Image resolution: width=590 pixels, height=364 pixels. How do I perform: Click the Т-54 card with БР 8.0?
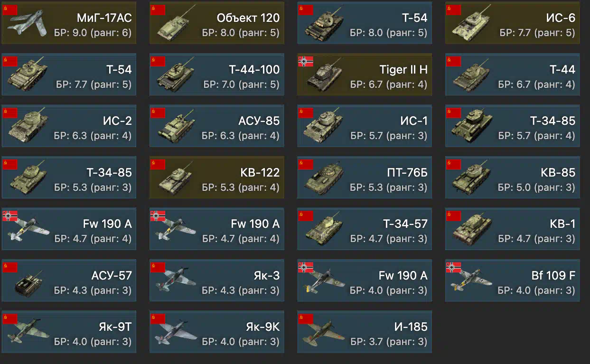click(365, 23)
